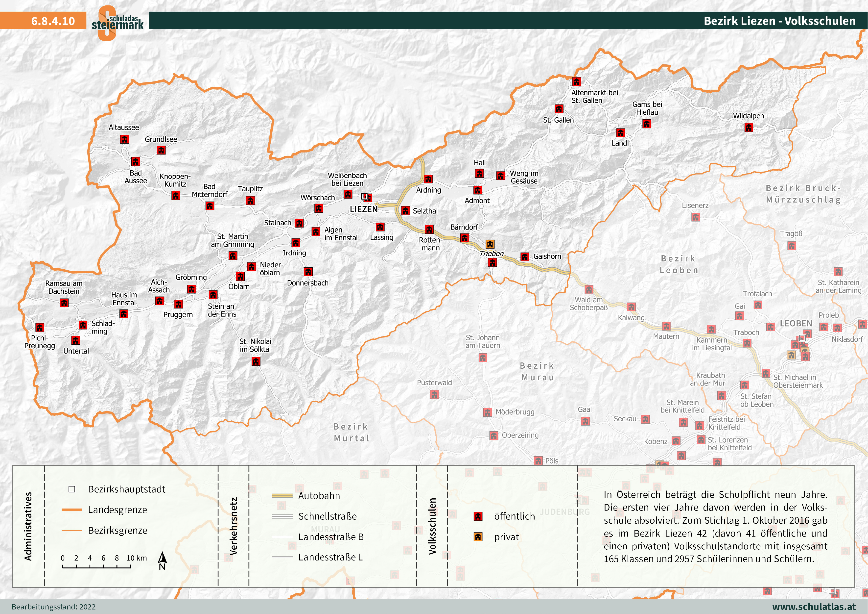Click the red öffentlich legend symbol
Screen dimensions: 868x614
(x=478, y=516)
